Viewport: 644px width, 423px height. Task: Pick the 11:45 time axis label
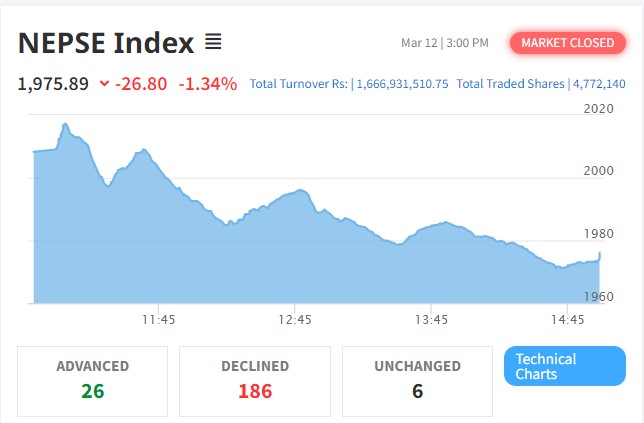(x=159, y=320)
